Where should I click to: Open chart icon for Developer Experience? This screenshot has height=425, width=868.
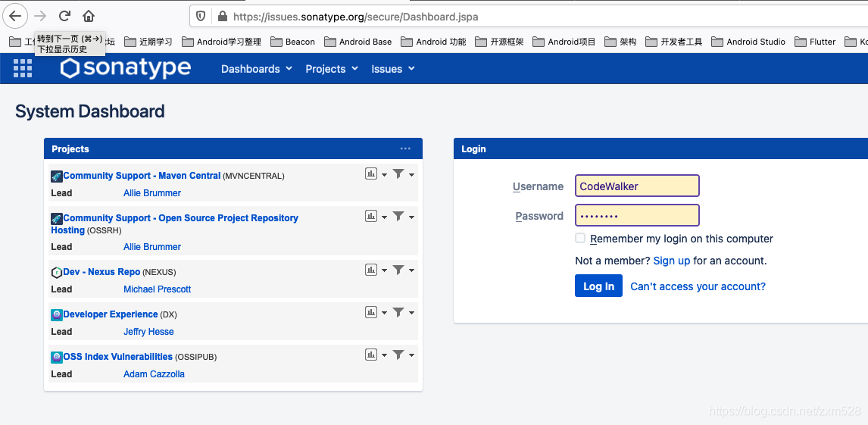(371, 312)
